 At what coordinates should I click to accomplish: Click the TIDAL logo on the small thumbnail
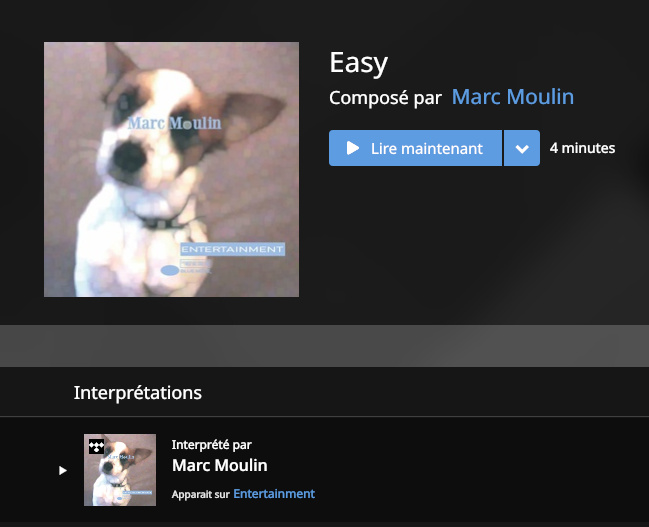click(x=96, y=447)
